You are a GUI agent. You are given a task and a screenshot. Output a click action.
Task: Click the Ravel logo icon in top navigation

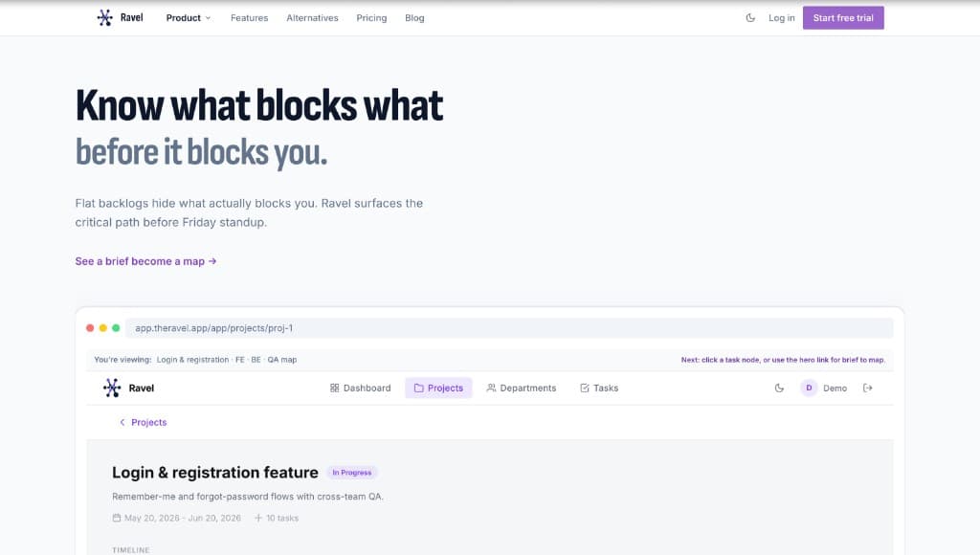[104, 17]
